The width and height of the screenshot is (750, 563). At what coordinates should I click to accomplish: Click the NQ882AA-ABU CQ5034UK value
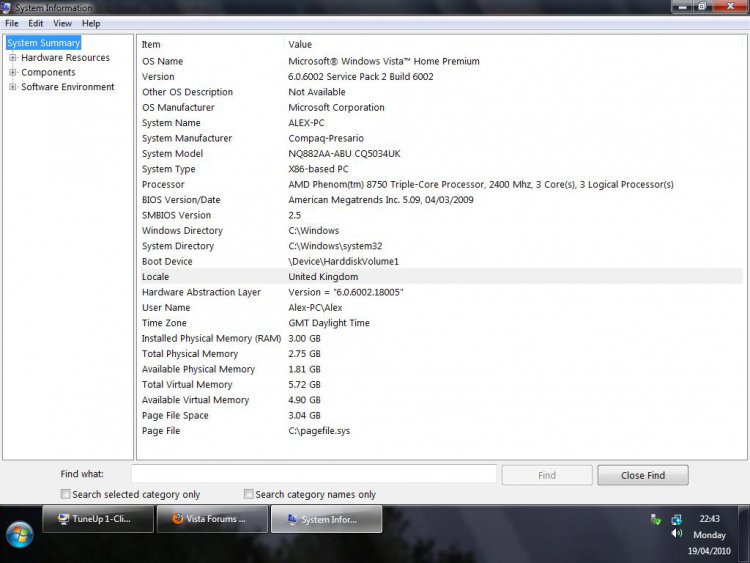click(x=344, y=154)
